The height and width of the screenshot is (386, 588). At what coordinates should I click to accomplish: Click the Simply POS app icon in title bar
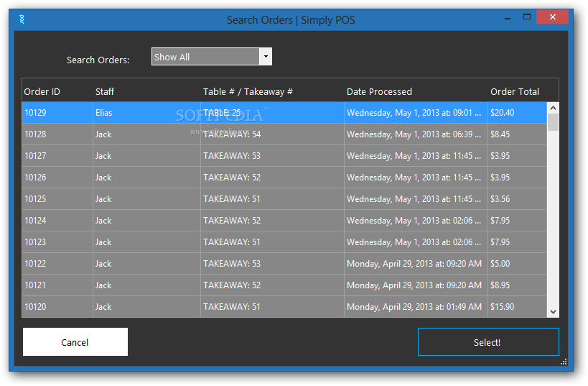click(22, 19)
